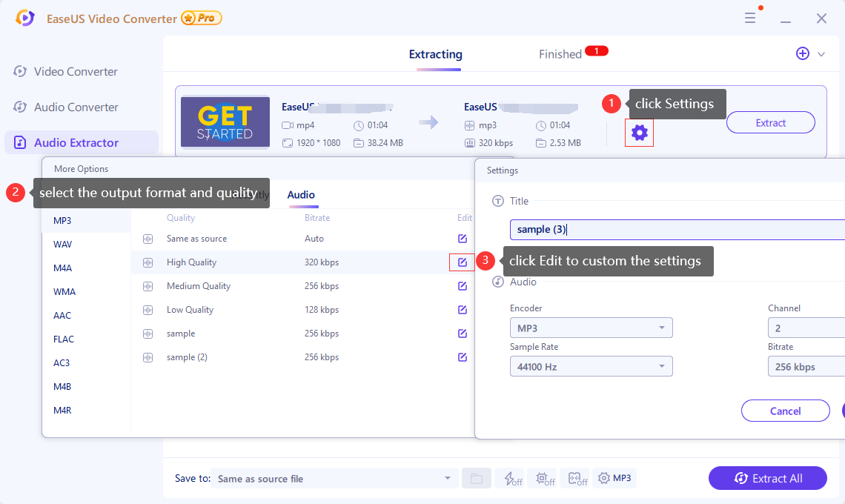Click edit icon for sample preset
The width and height of the screenshot is (845, 504).
coord(463,333)
